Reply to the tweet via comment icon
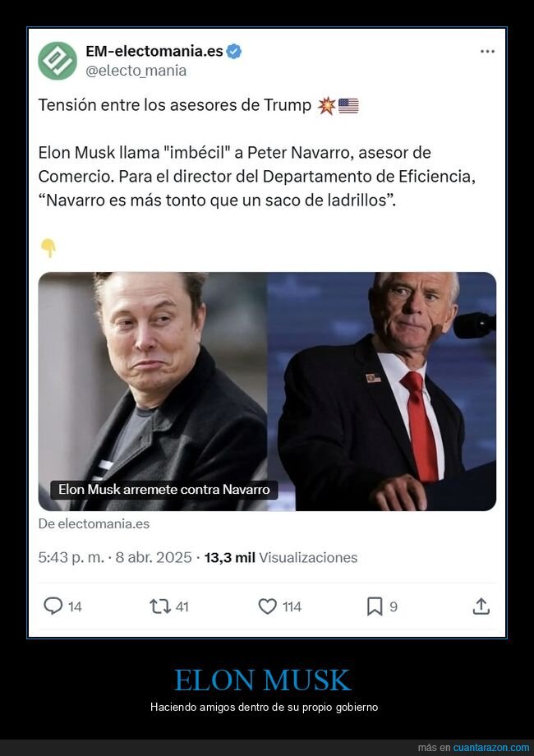Image resolution: width=534 pixels, height=756 pixels. [x=53, y=606]
